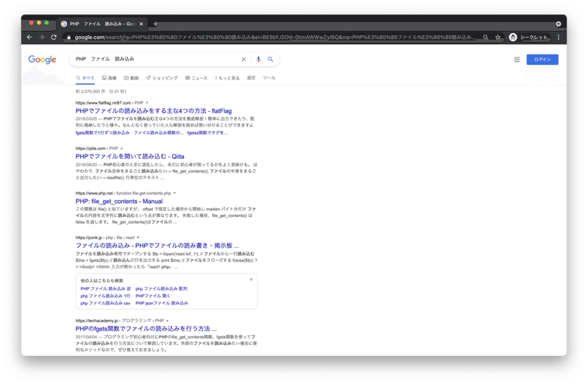The image size is (588, 384).
Task: Click the extension icon at top-right of tab bar
Action: pyautogui.click(x=559, y=24)
